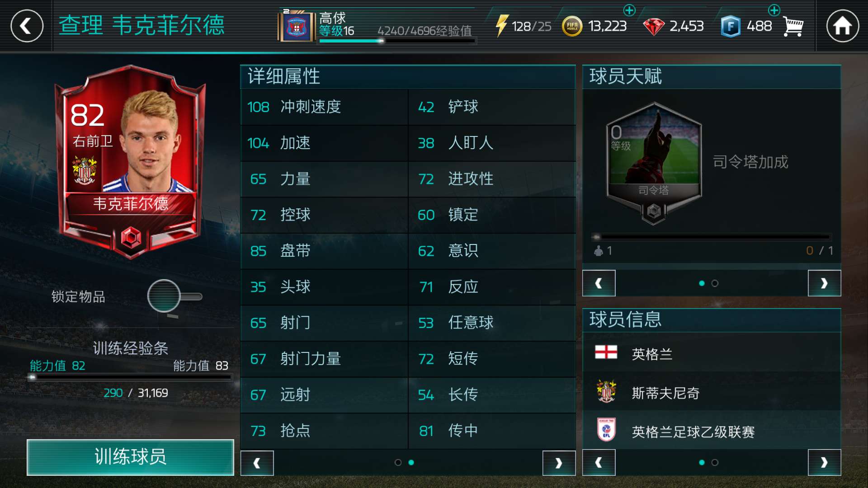Click the 训练经验条 progress bar

(x=131, y=377)
